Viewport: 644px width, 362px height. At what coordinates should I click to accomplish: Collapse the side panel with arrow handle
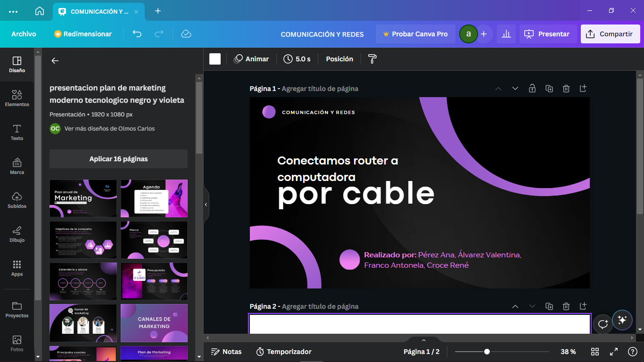click(206, 205)
